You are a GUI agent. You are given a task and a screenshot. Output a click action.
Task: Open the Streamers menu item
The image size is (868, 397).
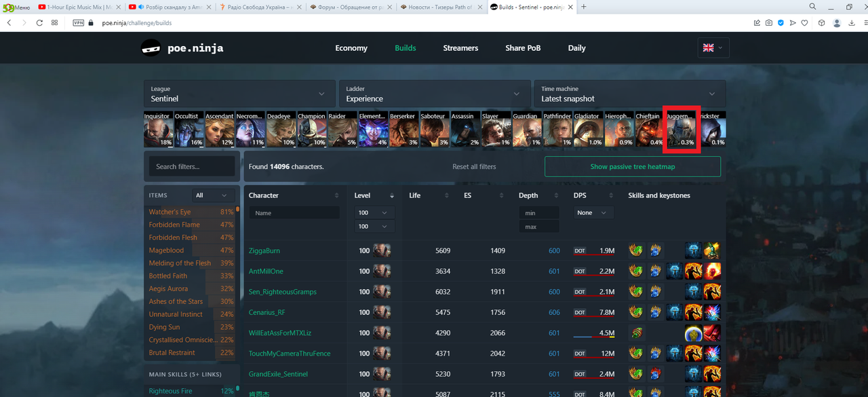(x=460, y=48)
